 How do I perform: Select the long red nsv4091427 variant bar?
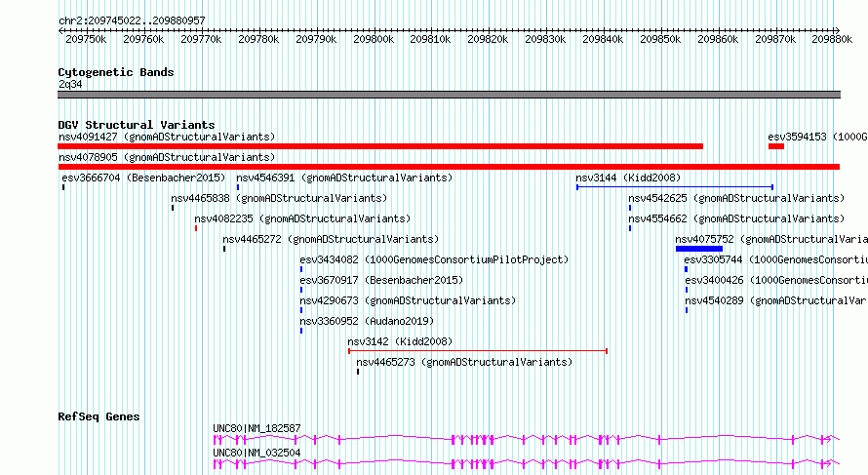pyautogui.click(x=380, y=146)
